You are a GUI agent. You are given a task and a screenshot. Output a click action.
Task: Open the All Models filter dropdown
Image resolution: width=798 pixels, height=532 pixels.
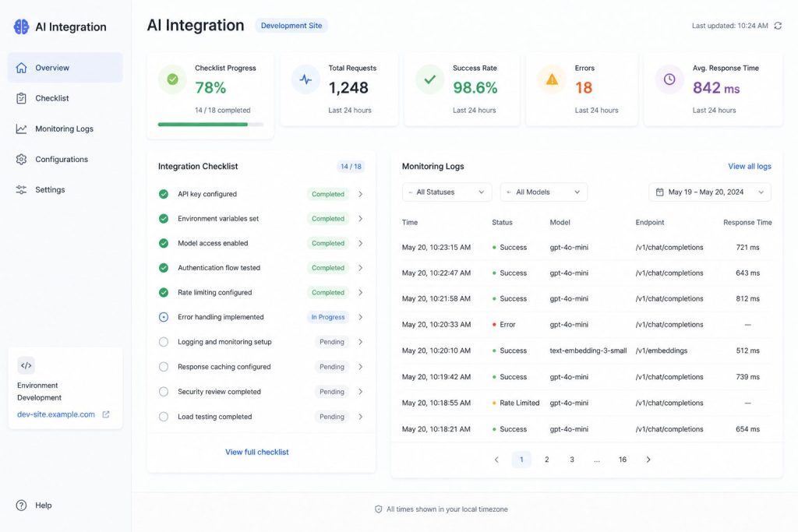pos(544,192)
